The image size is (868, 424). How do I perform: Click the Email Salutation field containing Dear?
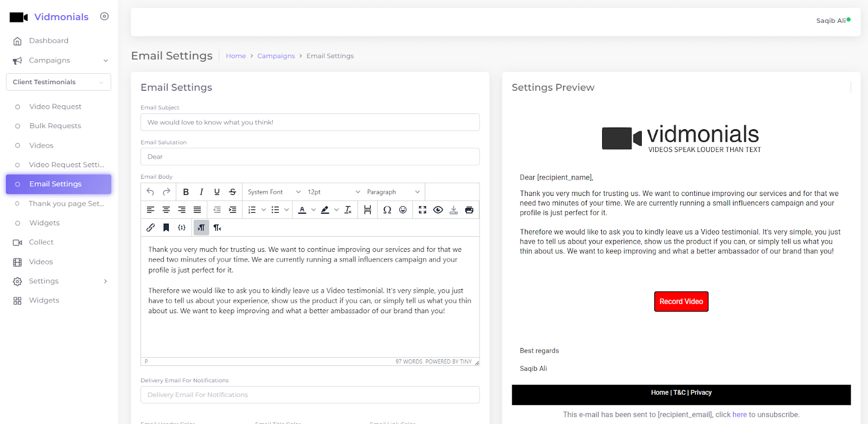point(310,157)
